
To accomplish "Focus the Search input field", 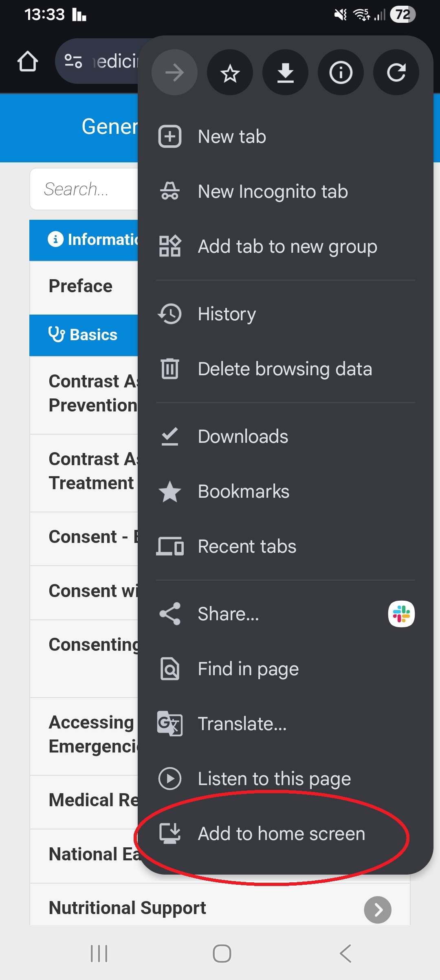I will (84, 189).
